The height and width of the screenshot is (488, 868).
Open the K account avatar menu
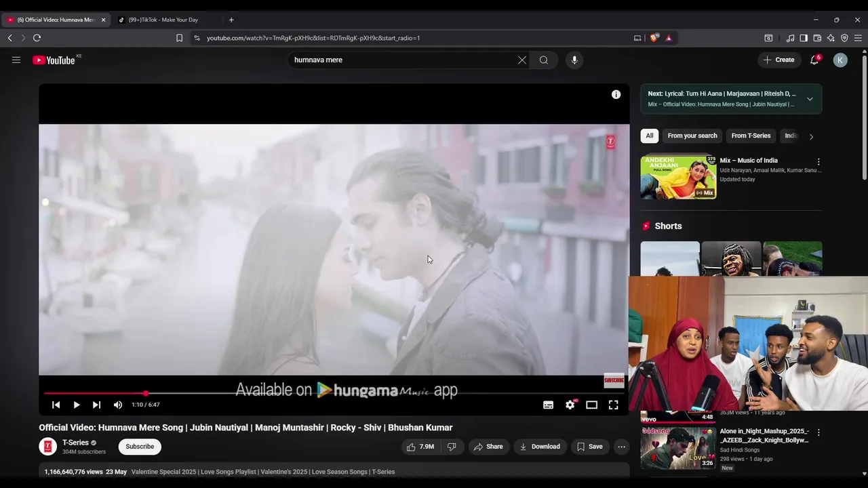tap(840, 60)
